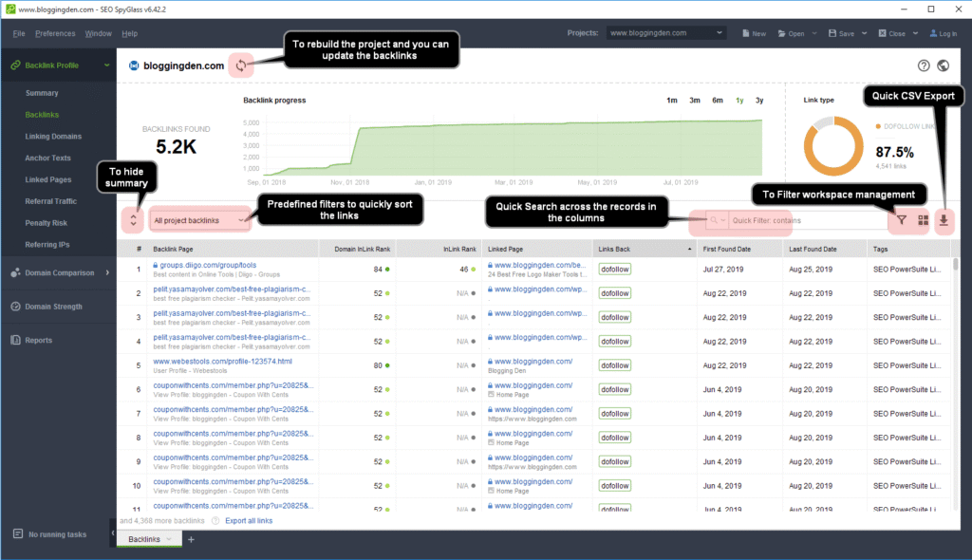Switch to the Backlinks tab at bottom
The image size is (972, 560).
(x=144, y=538)
